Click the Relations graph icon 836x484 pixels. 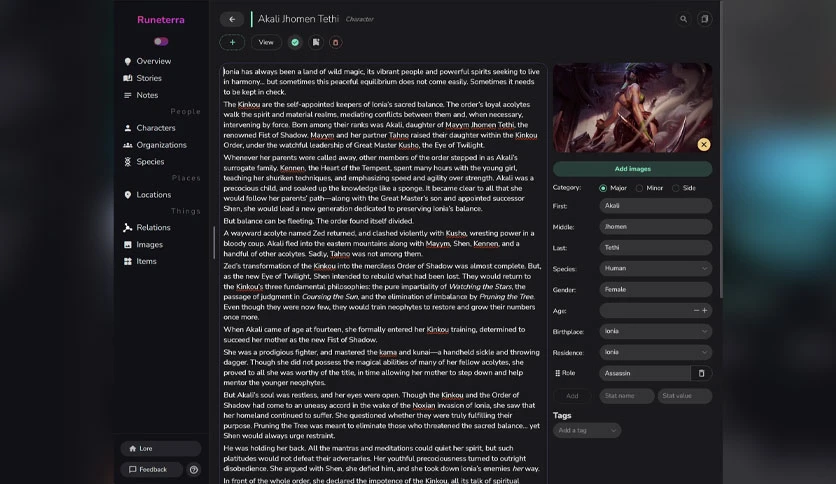point(127,228)
